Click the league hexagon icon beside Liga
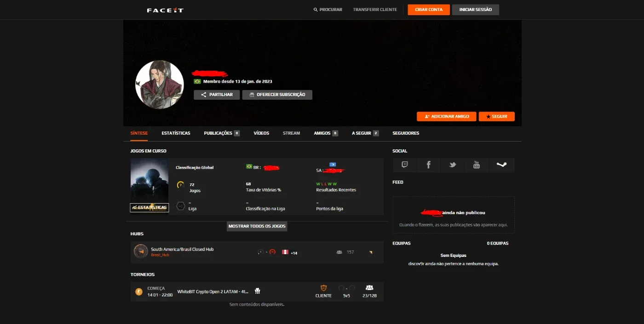 pyautogui.click(x=181, y=206)
